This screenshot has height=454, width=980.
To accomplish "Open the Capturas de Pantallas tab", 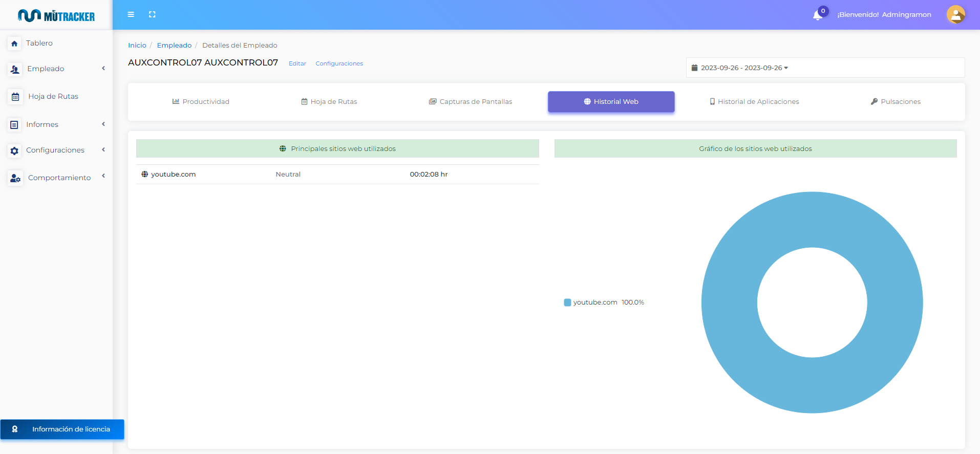I will pyautogui.click(x=471, y=102).
